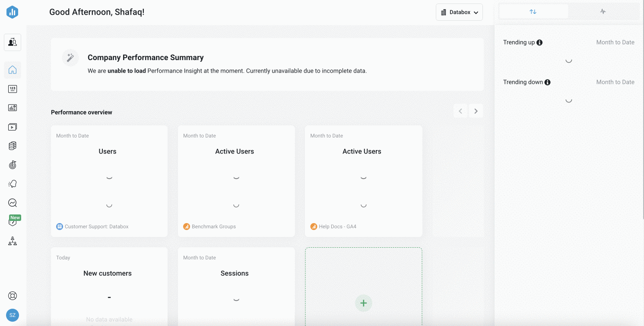
Task: Click the Databox logo icon
Action: [12, 12]
